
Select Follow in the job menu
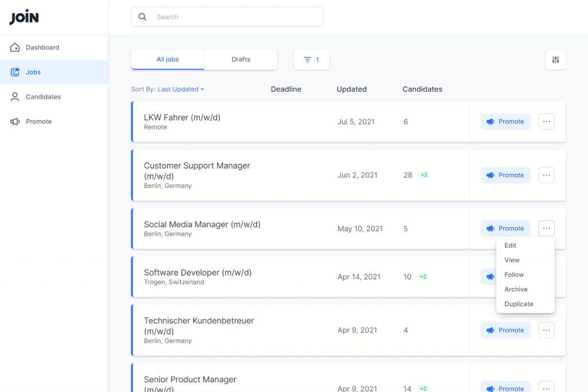(514, 275)
